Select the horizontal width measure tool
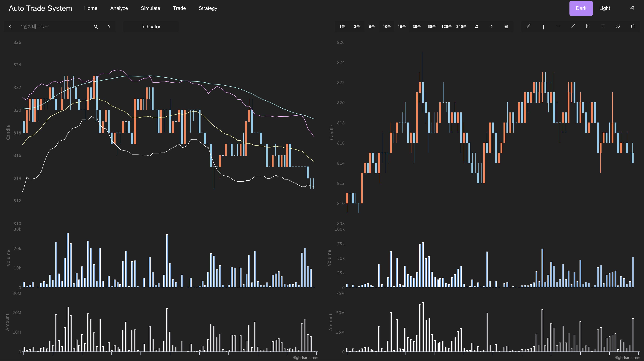644x361 pixels. point(588,26)
